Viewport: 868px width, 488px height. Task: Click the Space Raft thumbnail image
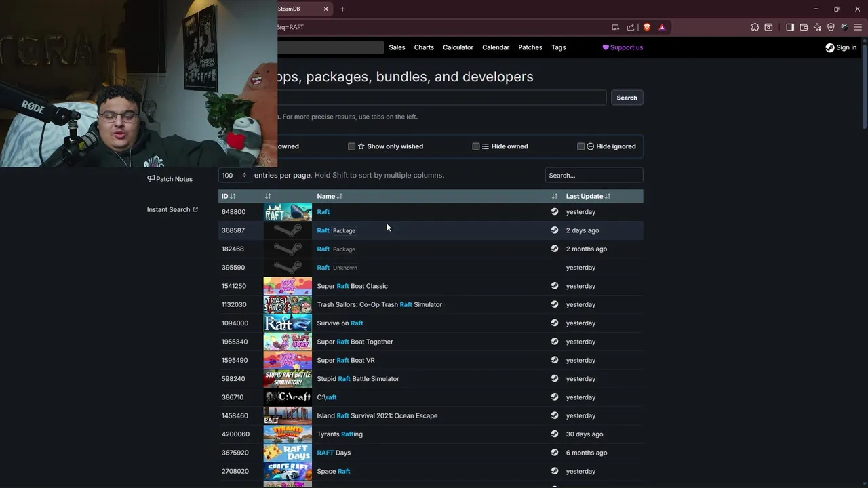coord(288,471)
